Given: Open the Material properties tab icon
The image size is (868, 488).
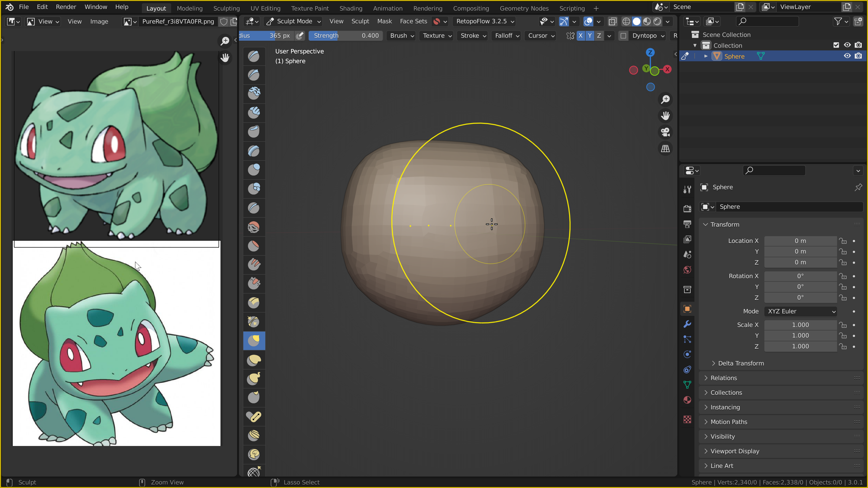Looking at the screenshot, I should pyautogui.click(x=687, y=400).
